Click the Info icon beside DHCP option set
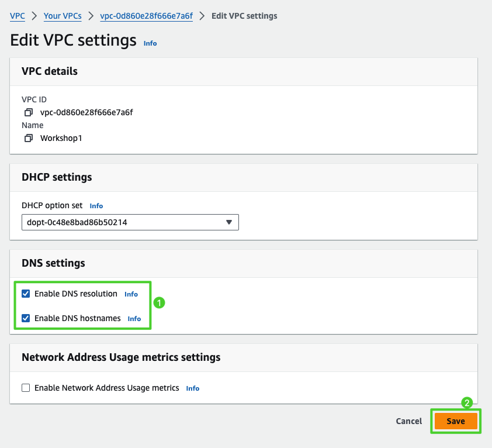Screen dimensions: 492x448 96,205
